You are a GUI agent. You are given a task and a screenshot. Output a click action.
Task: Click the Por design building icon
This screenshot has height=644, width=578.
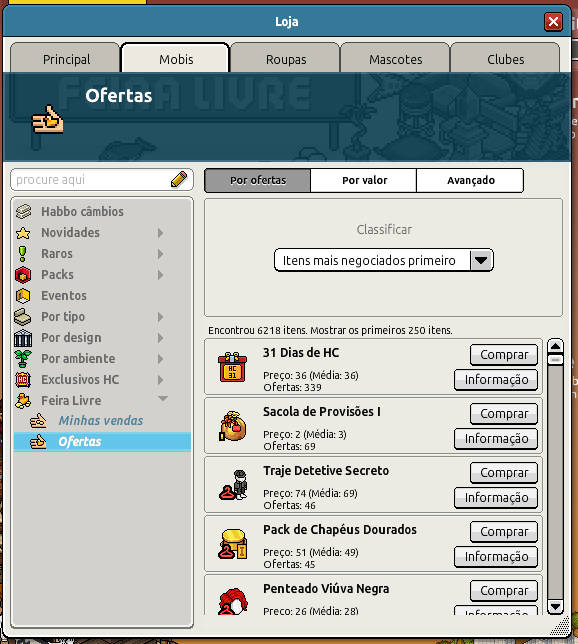23,338
